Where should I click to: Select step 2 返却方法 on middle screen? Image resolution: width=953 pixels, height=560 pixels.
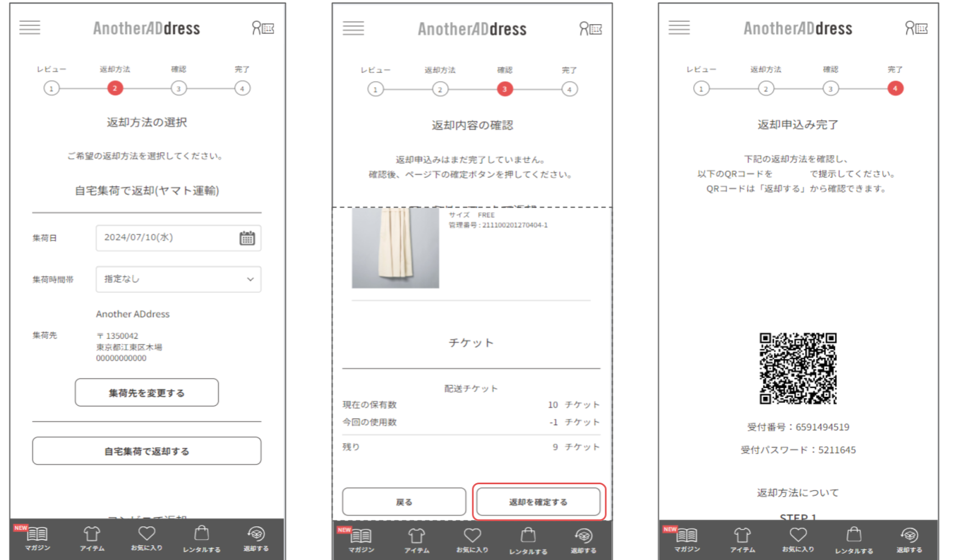pyautogui.click(x=440, y=89)
